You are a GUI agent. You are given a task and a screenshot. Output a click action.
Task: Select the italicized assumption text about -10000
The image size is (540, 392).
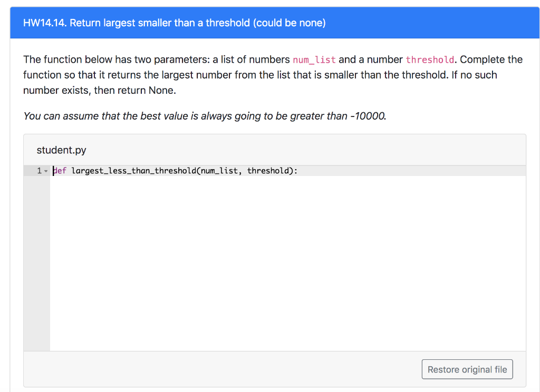pos(204,116)
